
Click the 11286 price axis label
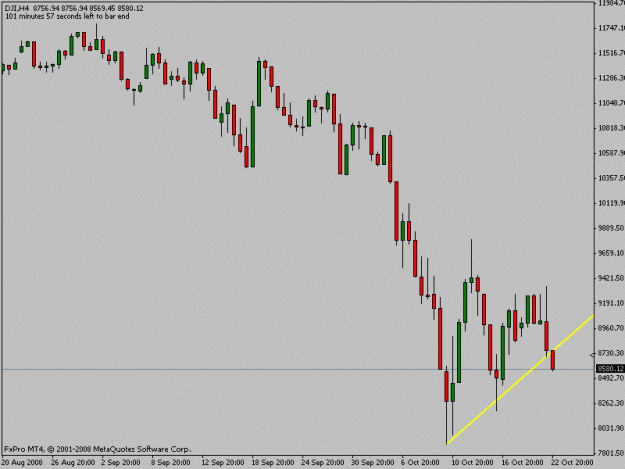click(611, 78)
